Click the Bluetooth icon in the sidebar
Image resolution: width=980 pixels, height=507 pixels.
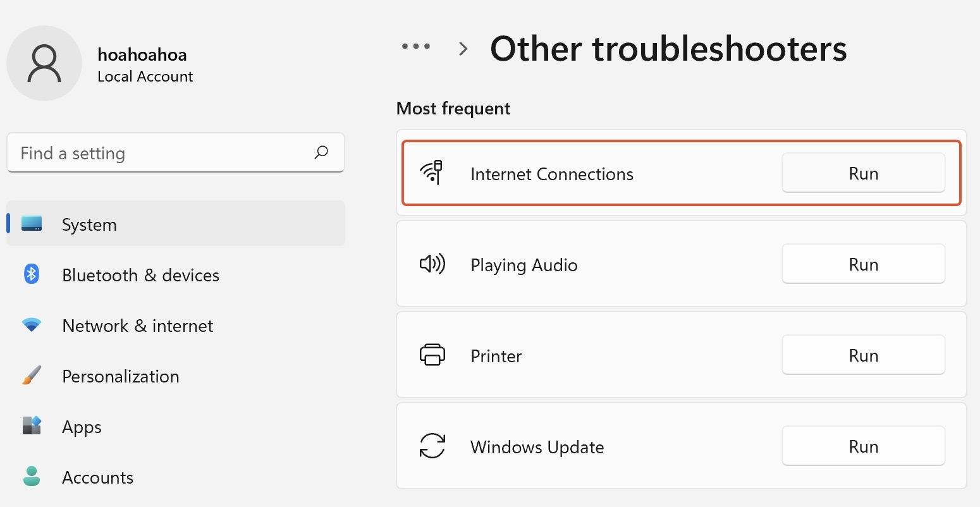[31, 274]
